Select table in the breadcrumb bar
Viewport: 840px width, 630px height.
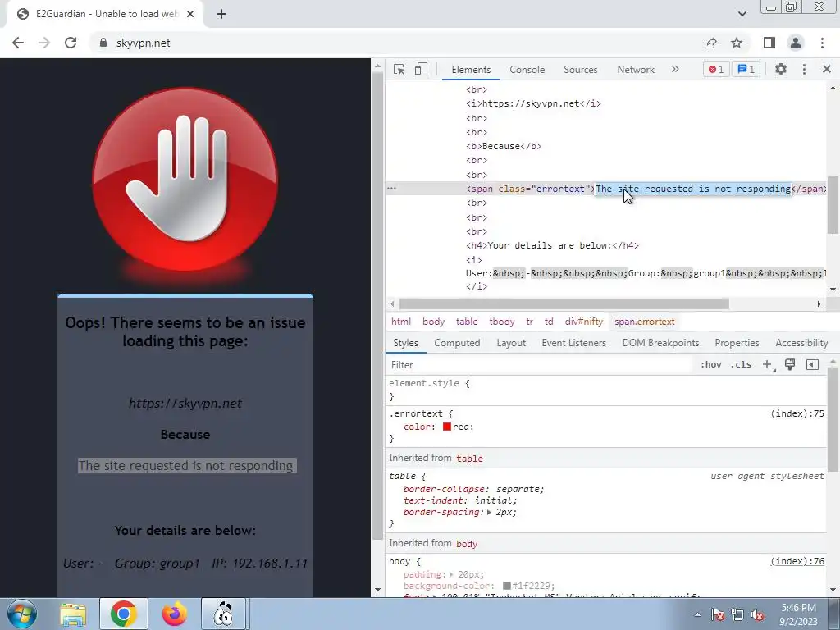pos(467,322)
